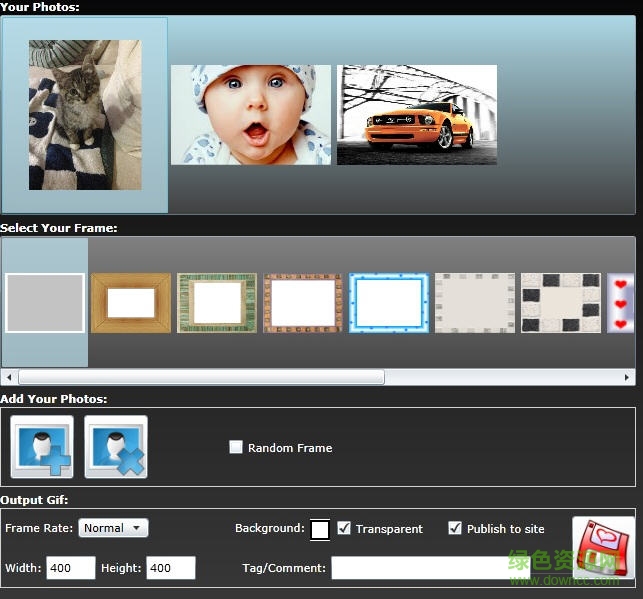Select the baby photo thumbnail
Screen dimensions: 643x599
click(251, 115)
